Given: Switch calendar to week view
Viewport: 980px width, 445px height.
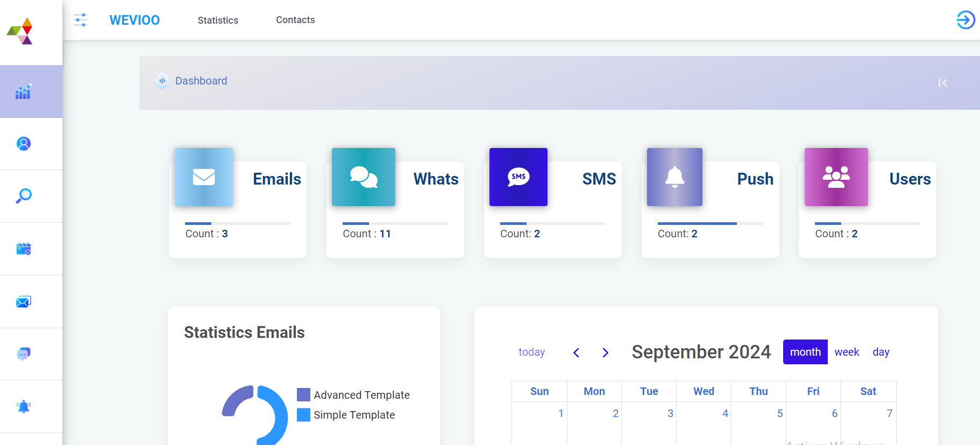Looking at the screenshot, I should [x=847, y=352].
